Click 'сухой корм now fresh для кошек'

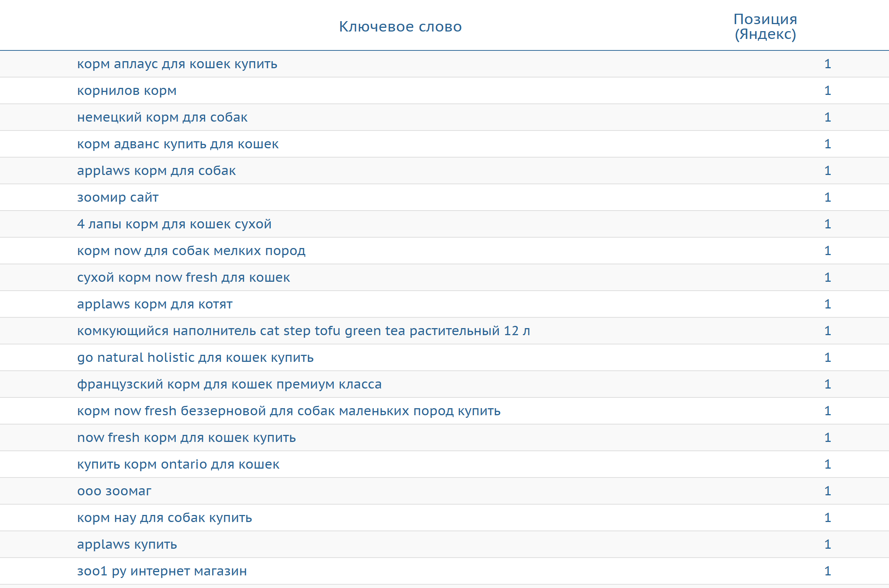(184, 277)
